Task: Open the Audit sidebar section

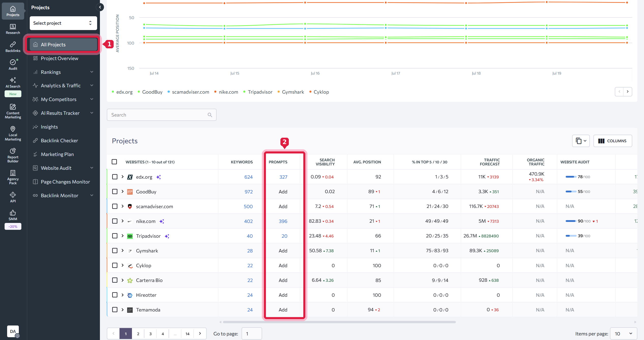Action: tap(13, 65)
